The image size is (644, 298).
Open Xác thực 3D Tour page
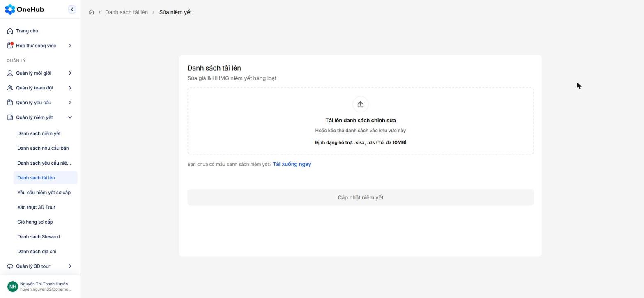pos(45,207)
